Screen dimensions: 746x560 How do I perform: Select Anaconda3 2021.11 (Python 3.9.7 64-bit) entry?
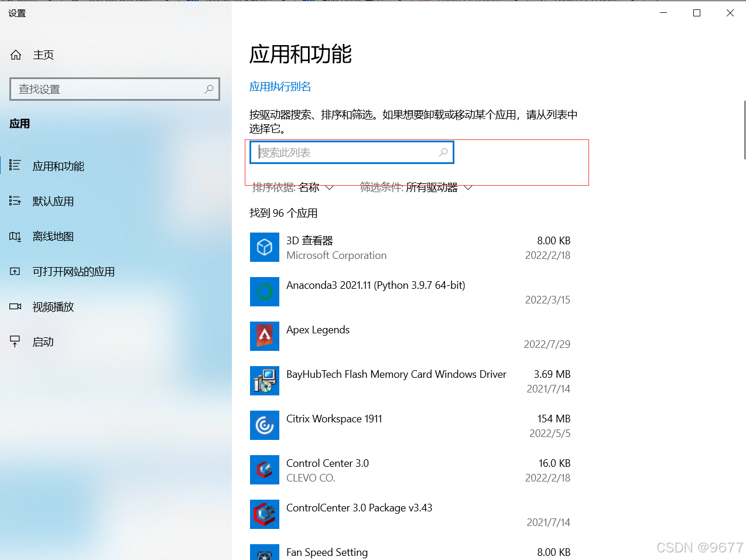click(x=376, y=285)
